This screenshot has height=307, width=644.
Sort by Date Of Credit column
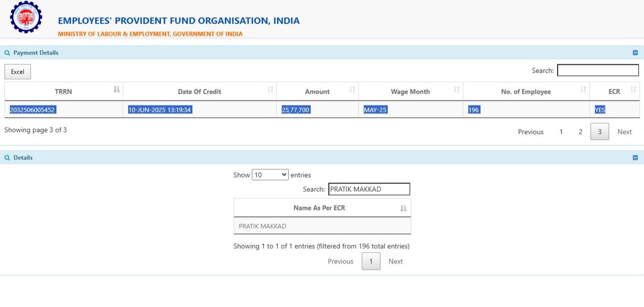click(200, 91)
